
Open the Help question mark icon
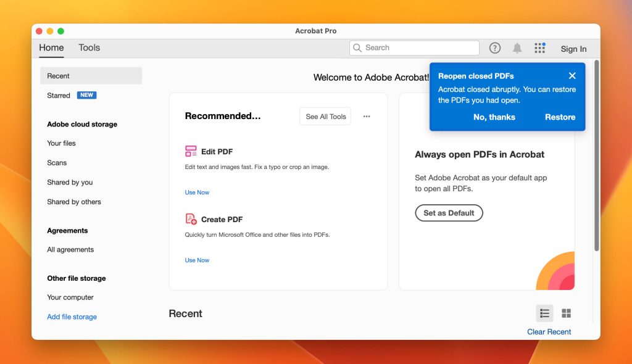pyautogui.click(x=494, y=48)
